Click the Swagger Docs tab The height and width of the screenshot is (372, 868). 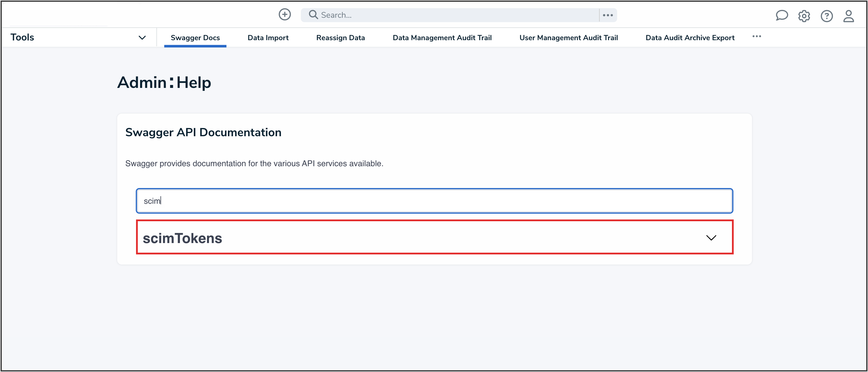click(x=195, y=38)
